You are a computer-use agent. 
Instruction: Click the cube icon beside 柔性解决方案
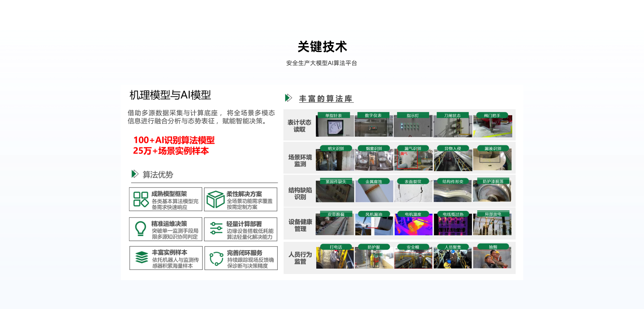click(215, 200)
